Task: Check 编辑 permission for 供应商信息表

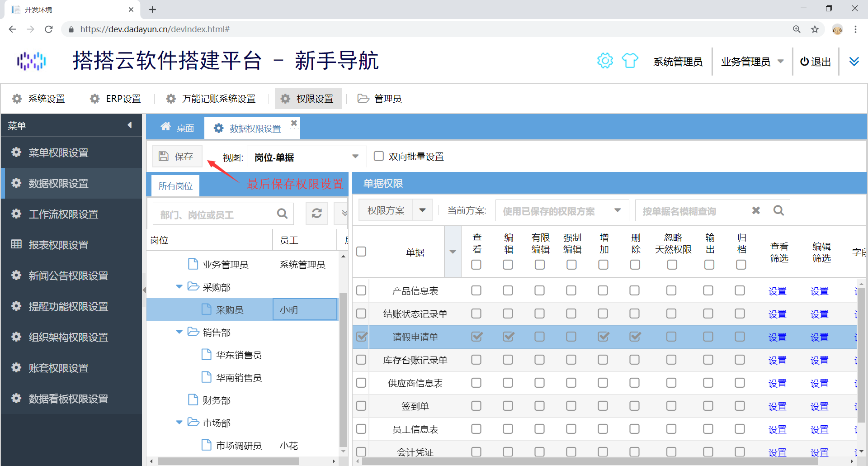Action: click(x=508, y=383)
